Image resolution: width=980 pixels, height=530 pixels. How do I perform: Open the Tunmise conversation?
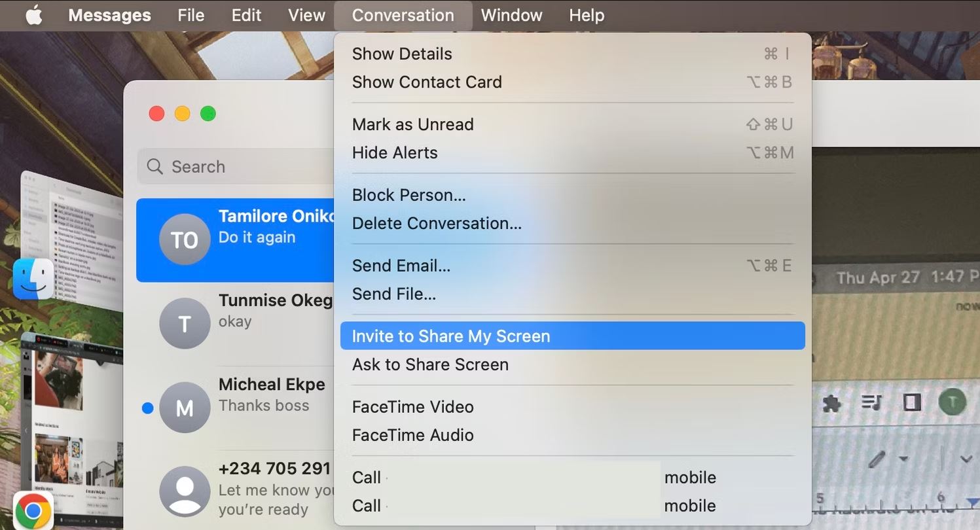pos(236,323)
